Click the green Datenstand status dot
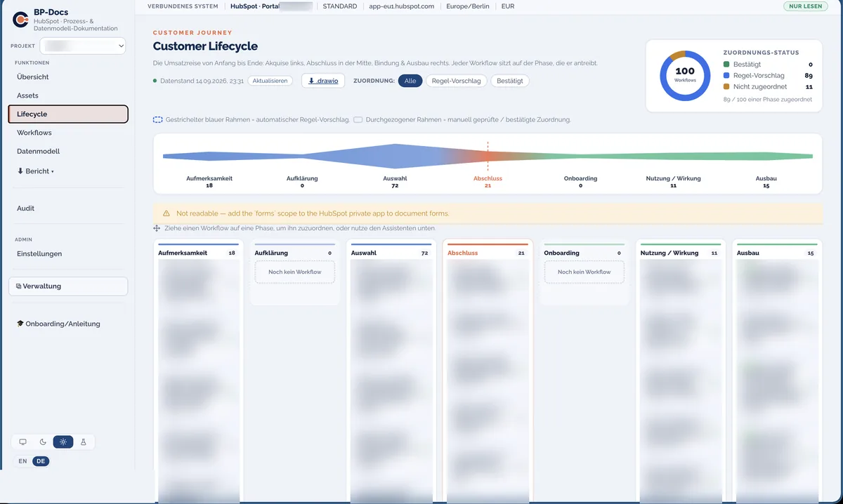Viewport: 843px width, 504px height. (155, 81)
